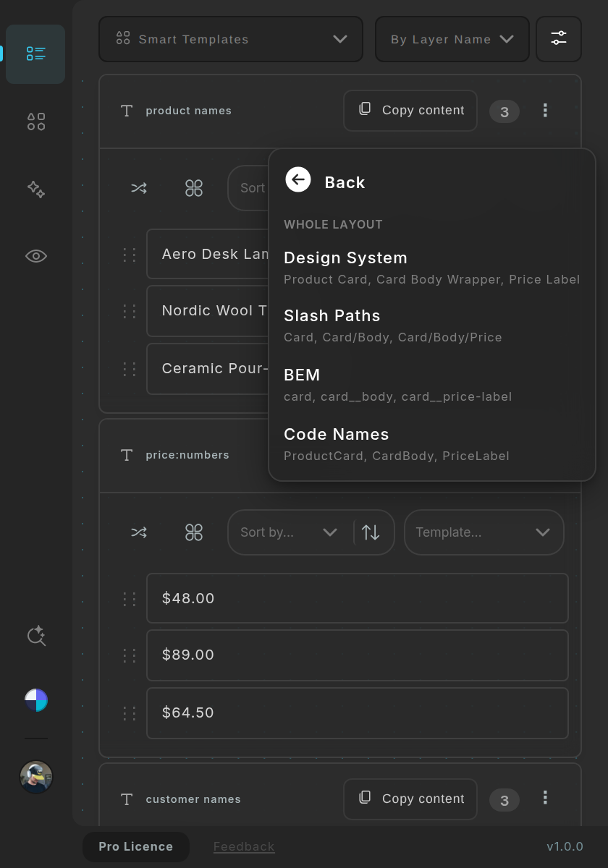Click the product names count badge

(504, 111)
